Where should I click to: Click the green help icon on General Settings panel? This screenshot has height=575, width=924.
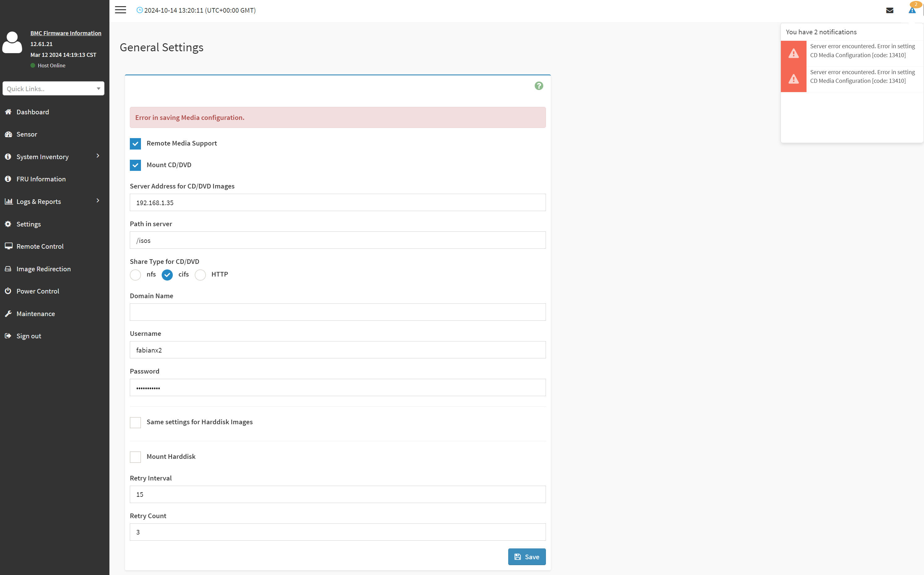click(539, 86)
